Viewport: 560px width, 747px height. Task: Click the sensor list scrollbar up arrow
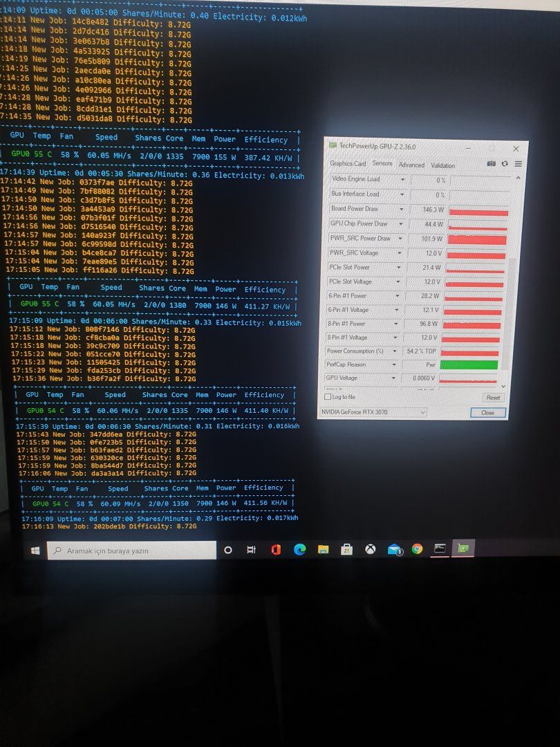tap(518, 178)
